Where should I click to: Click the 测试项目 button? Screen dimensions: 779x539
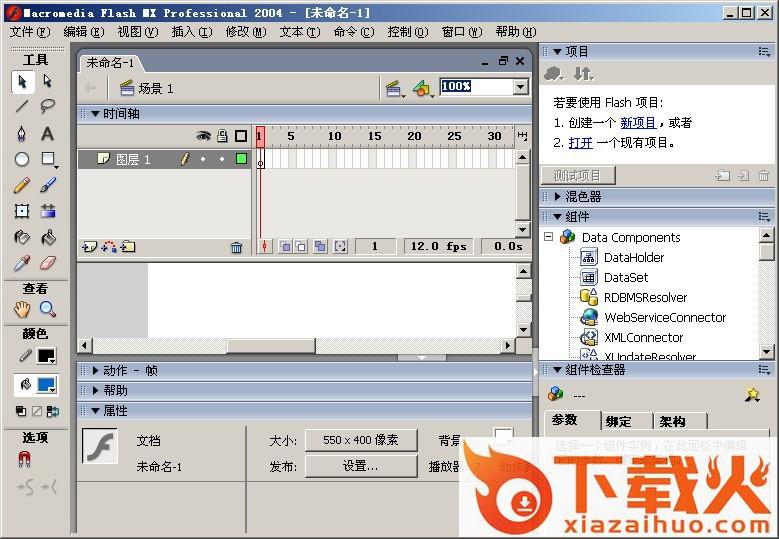[x=577, y=175]
